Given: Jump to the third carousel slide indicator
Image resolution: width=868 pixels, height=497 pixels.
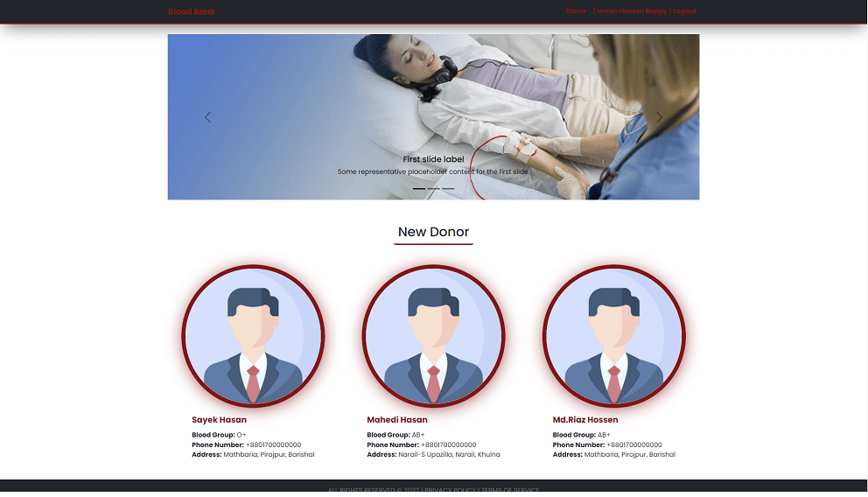Looking at the screenshot, I should tap(448, 188).
